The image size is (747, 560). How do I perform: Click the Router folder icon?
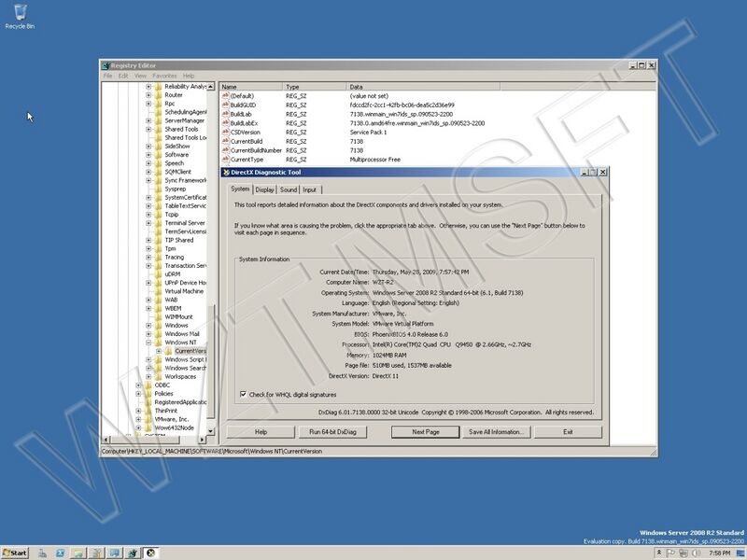159,95
